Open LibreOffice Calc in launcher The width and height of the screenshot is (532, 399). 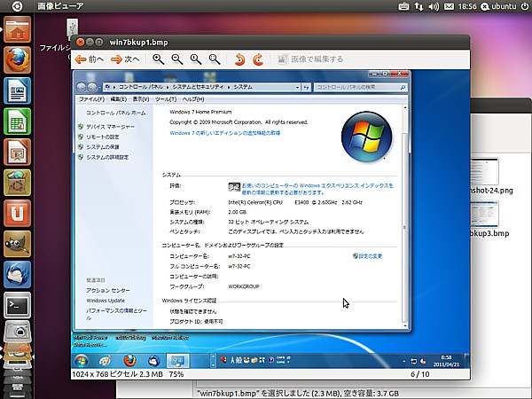(18, 121)
